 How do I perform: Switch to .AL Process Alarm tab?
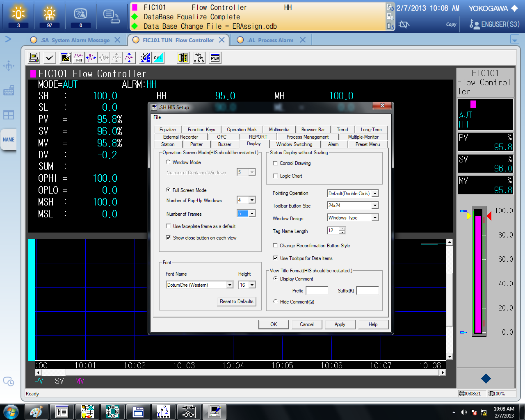(271, 40)
